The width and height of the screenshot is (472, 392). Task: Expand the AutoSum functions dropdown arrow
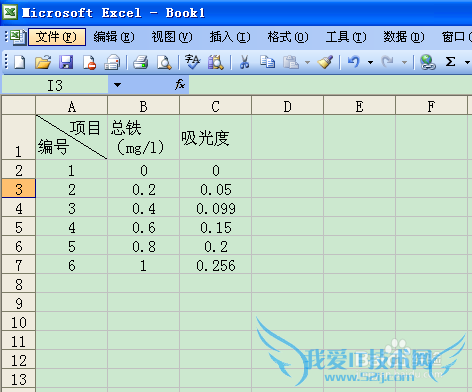pos(467,62)
